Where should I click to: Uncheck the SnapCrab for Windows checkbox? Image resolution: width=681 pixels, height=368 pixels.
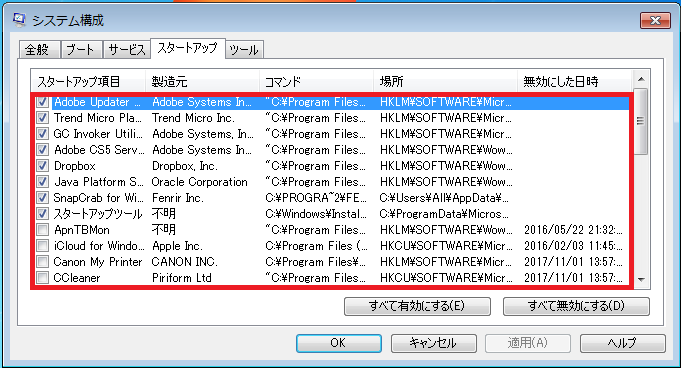point(42,198)
